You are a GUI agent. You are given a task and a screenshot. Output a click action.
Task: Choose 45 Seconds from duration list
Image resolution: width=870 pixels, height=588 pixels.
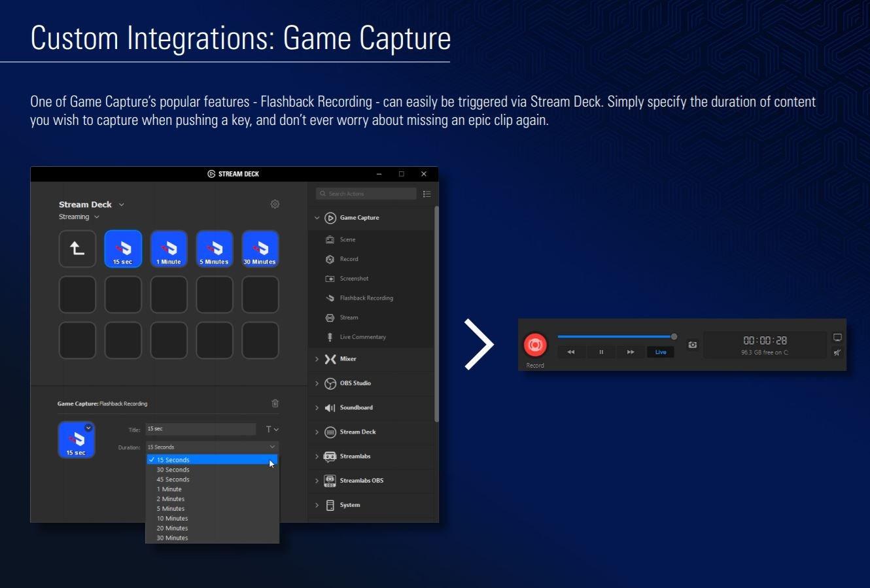tap(173, 479)
